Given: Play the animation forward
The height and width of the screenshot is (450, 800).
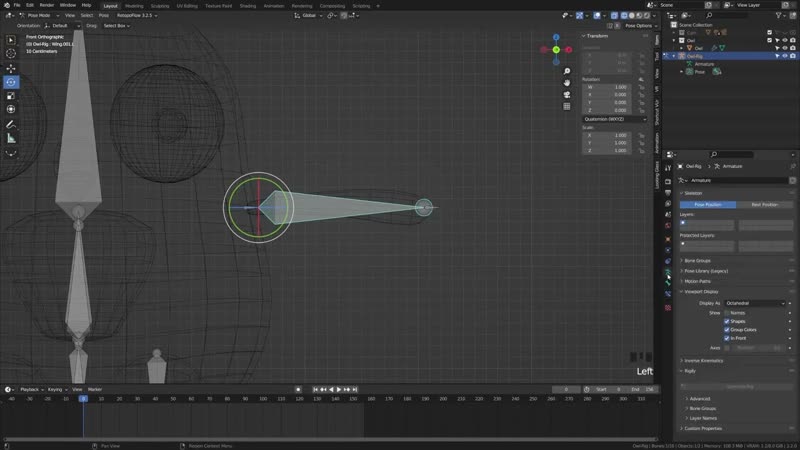Looking at the screenshot, I should [339, 389].
